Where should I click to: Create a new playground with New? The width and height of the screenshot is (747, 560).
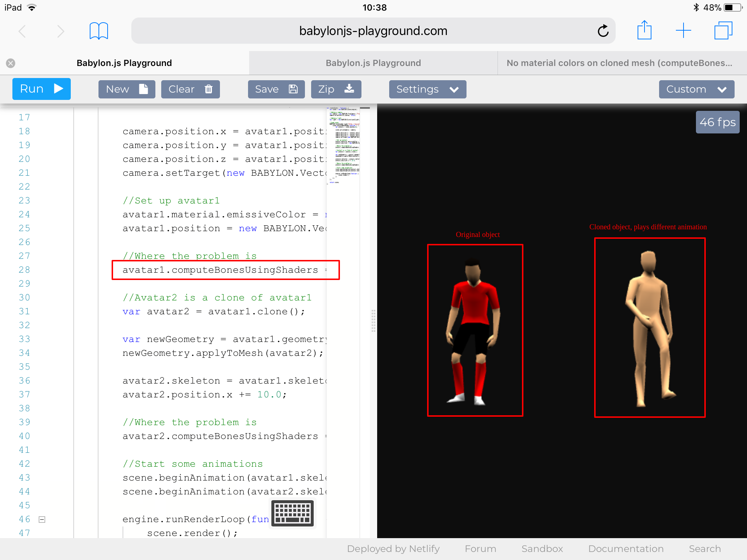(x=127, y=89)
